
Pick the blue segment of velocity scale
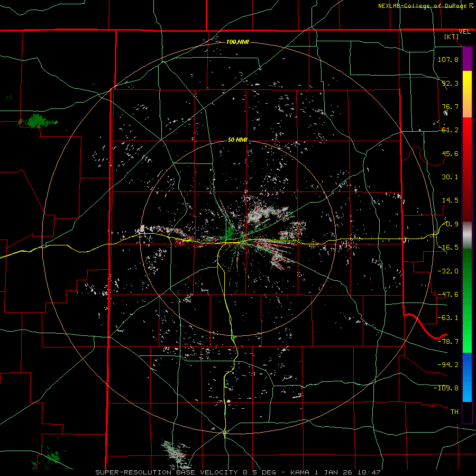coord(467,377)
